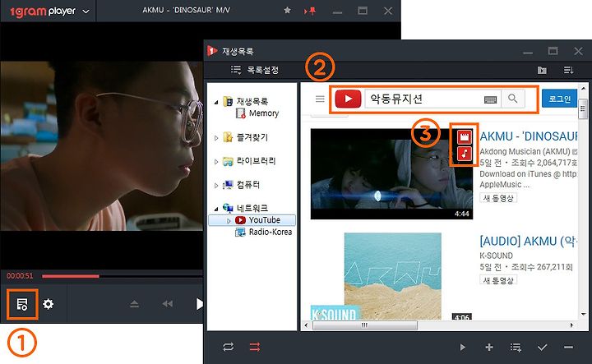Play selected item in playlist window
592x364 pixels.
tap(462, 347)
